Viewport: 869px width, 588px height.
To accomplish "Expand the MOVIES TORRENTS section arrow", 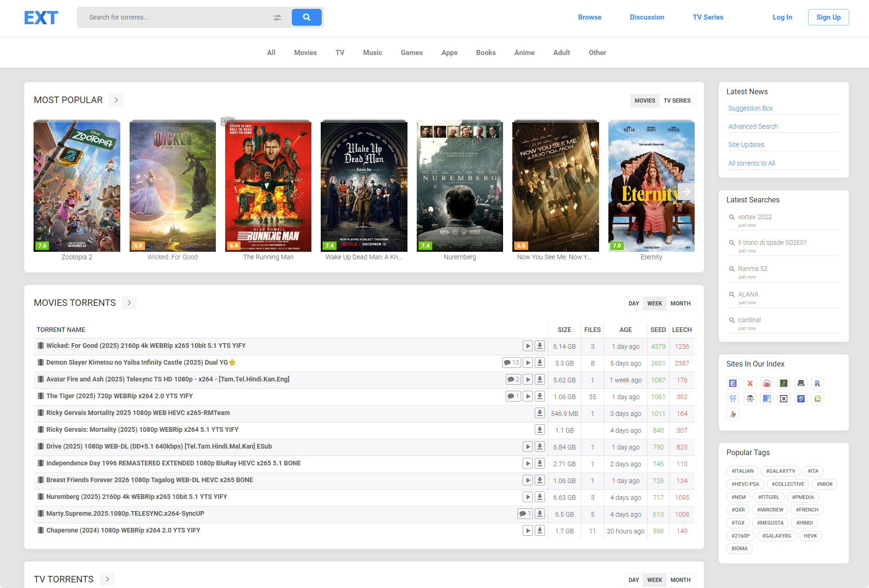I will point(129,303).
